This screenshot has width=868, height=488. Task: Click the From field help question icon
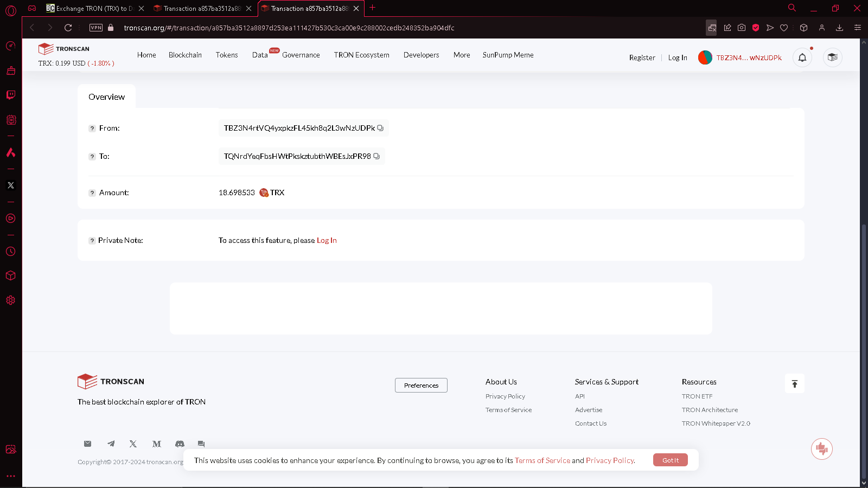[92, 129]
